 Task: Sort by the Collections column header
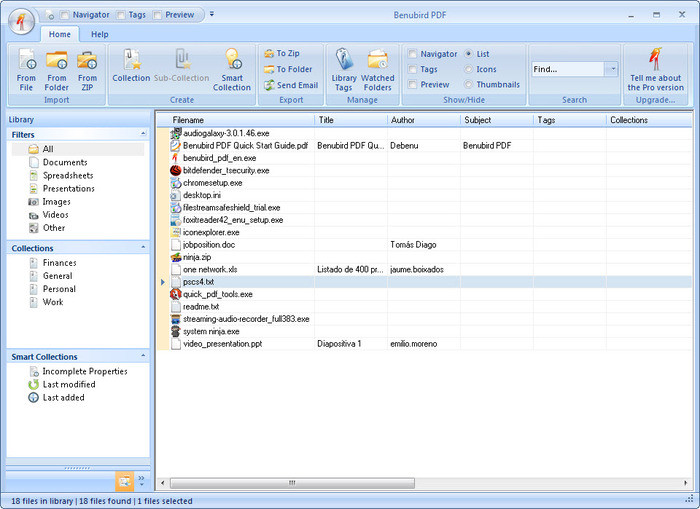tap(649, 120)
